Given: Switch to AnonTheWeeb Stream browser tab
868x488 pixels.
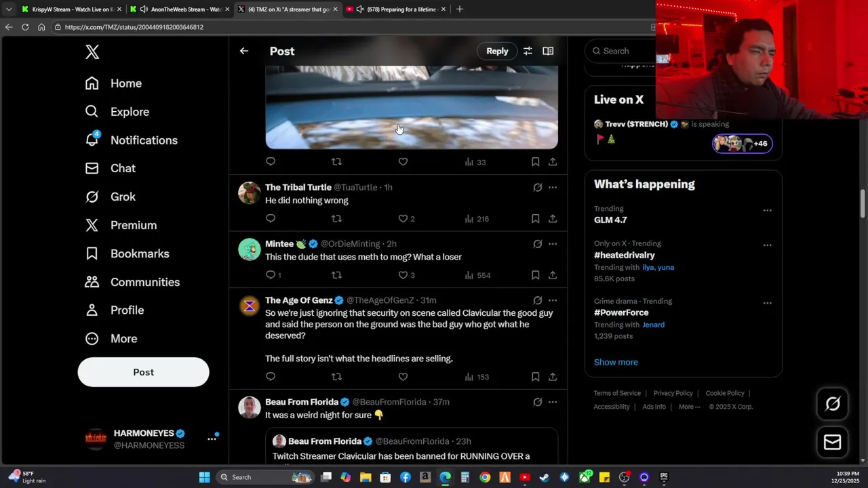Looking at the screenshot, I should pyautogui.click(x=179, y=9).
